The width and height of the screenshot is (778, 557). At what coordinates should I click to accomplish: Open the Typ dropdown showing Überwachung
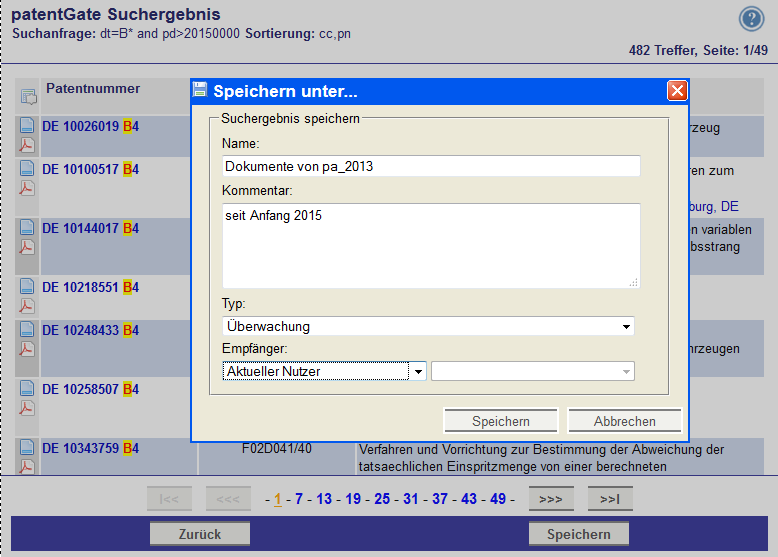(x=428, y=326)
